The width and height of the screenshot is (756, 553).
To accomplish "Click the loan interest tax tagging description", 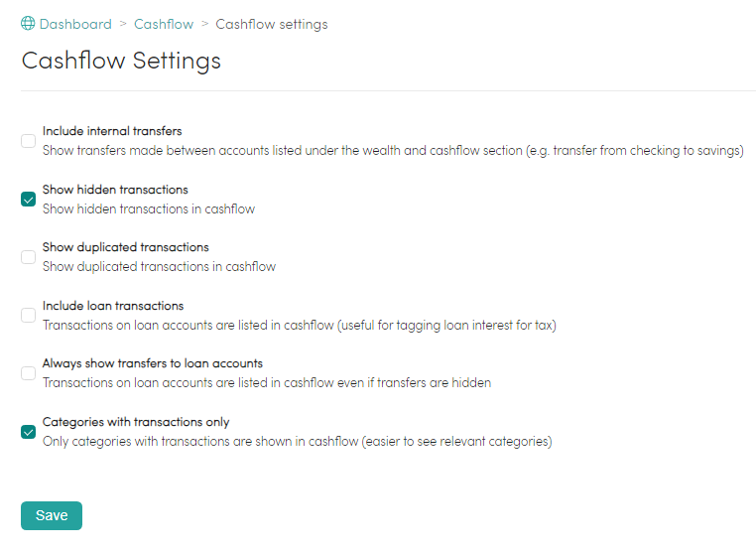I will click(299, 326).
